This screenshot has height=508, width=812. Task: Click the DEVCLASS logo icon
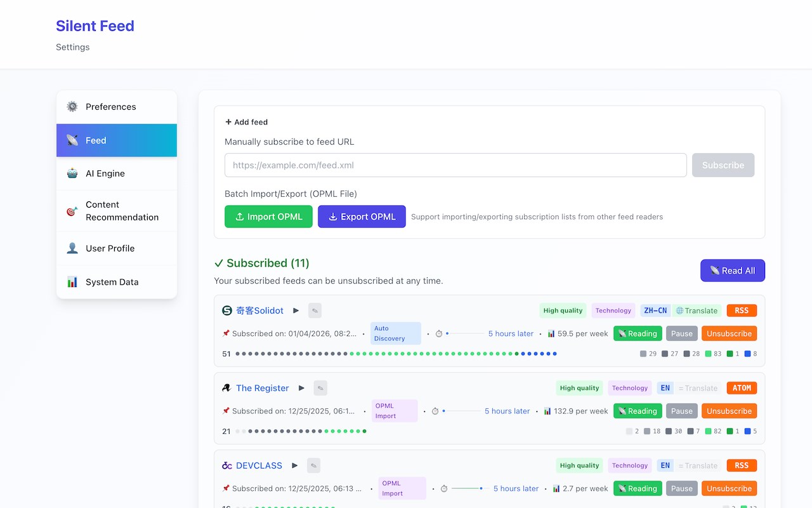pos(227,465)
